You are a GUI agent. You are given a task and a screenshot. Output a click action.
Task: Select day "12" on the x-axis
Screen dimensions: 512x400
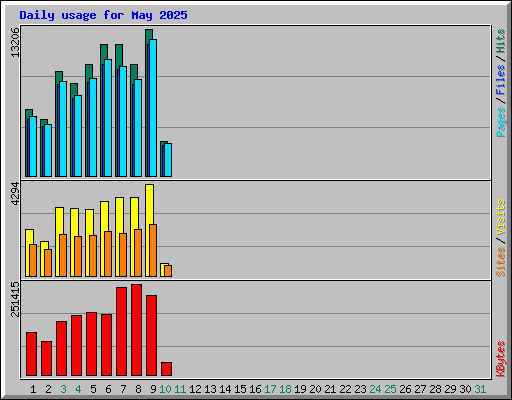195,389
